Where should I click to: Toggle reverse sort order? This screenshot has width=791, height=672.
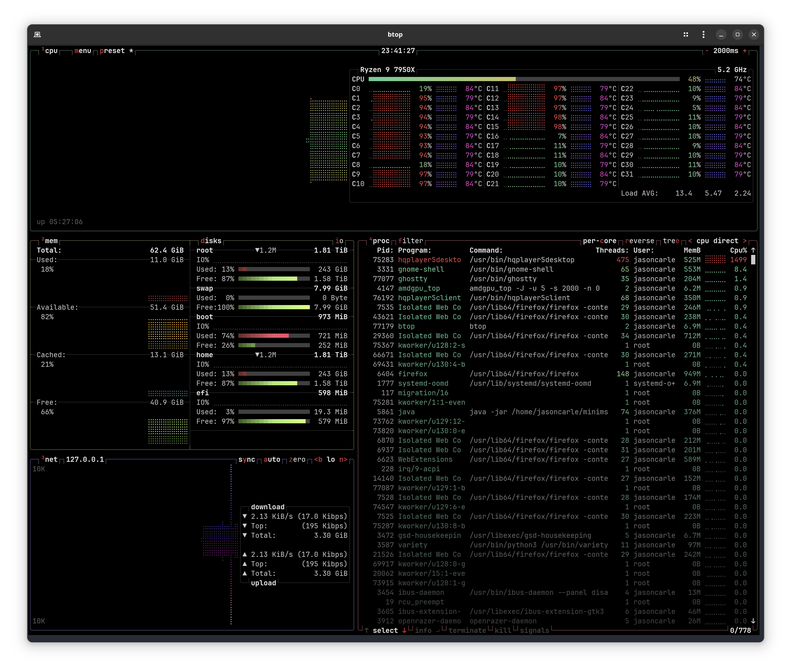tap(639, 241)
